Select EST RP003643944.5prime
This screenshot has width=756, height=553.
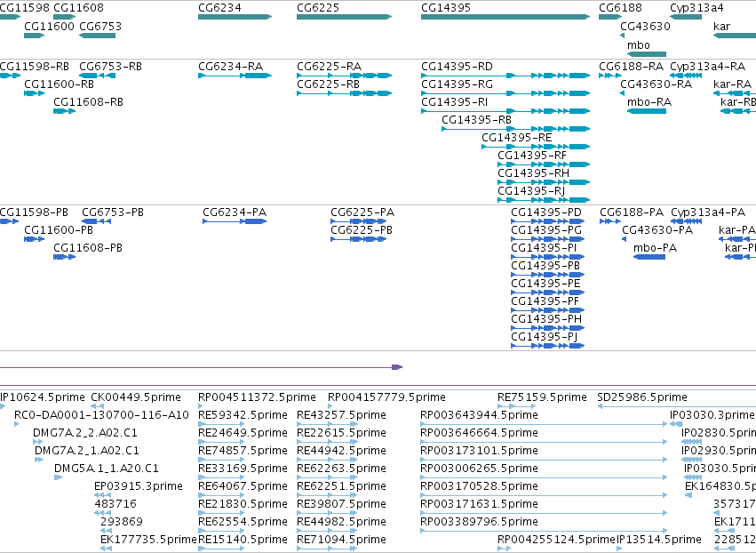pos(544,424)
